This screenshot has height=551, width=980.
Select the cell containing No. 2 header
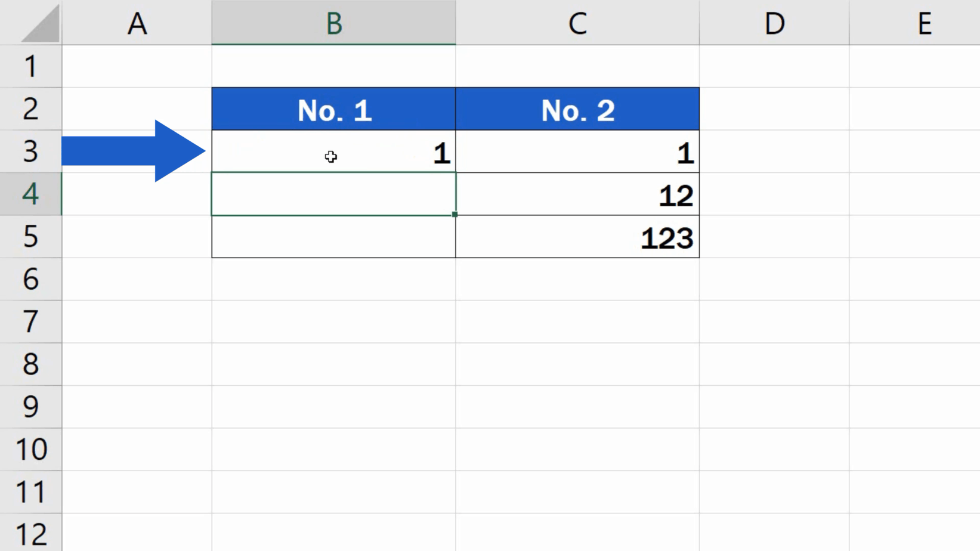(x=577, y=109)
